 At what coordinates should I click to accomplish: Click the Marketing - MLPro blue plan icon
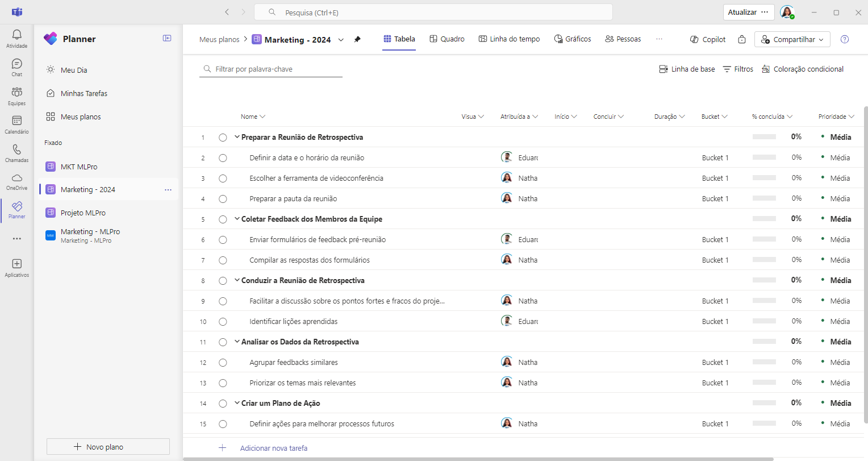tap(51, 235)
